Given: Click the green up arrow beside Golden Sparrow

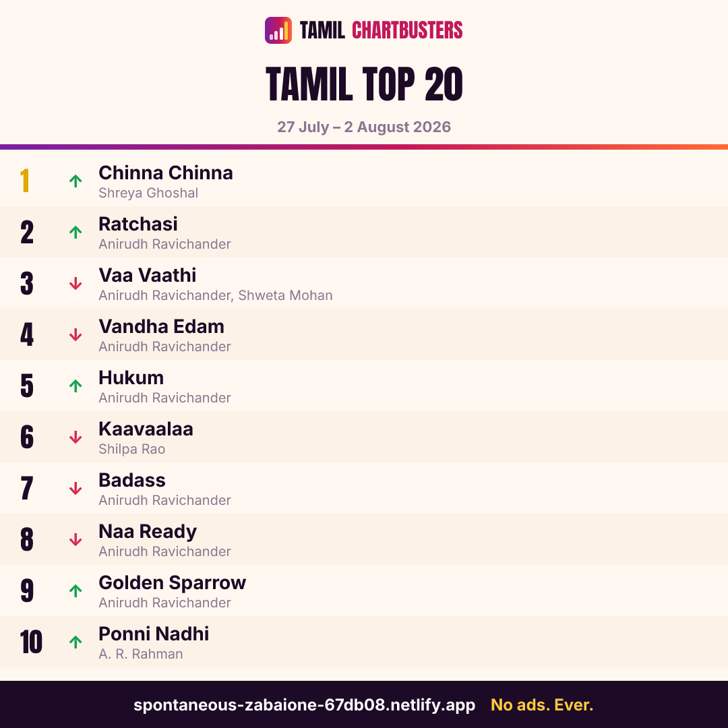Looking at the screenshot, I should 75,590.
